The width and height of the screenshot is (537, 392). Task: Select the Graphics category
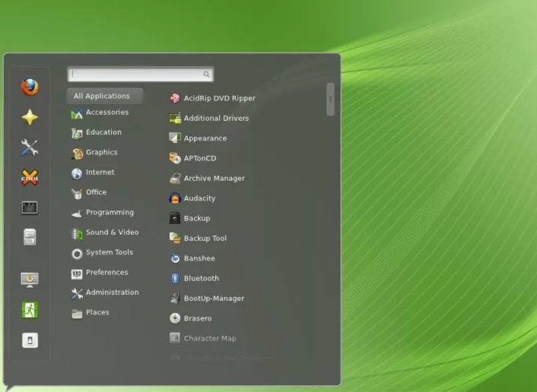click(x=94, y=153)
